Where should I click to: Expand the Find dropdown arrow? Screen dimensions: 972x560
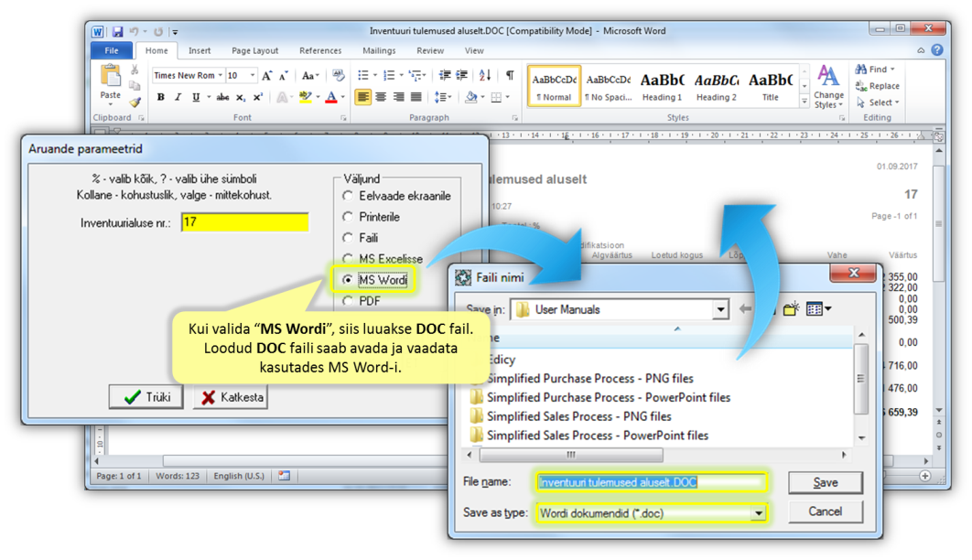pyautogui.click(x=892, y=70)
